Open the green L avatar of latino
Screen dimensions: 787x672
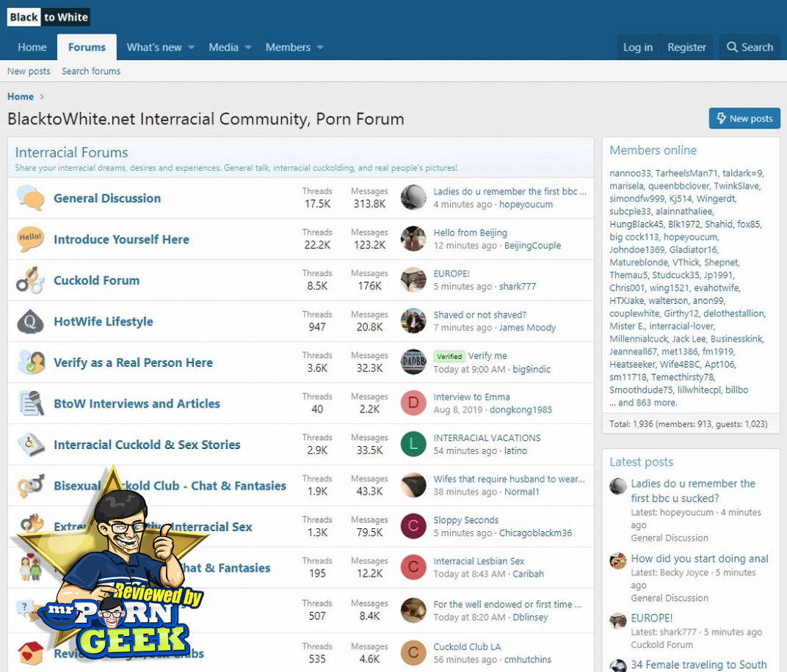pos(413,444)
